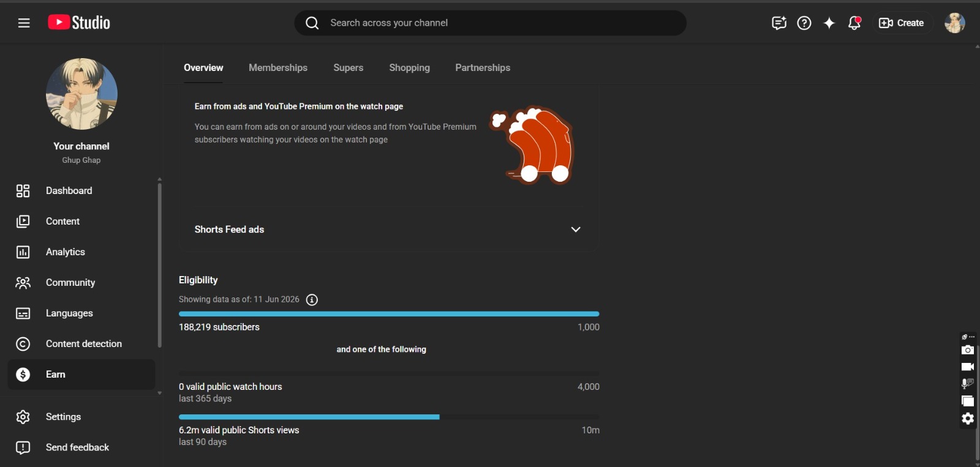Click the "and one of the following" text
Image resolution: width=980 pixels, height=467 pixels.
click(x=382, y=349)
